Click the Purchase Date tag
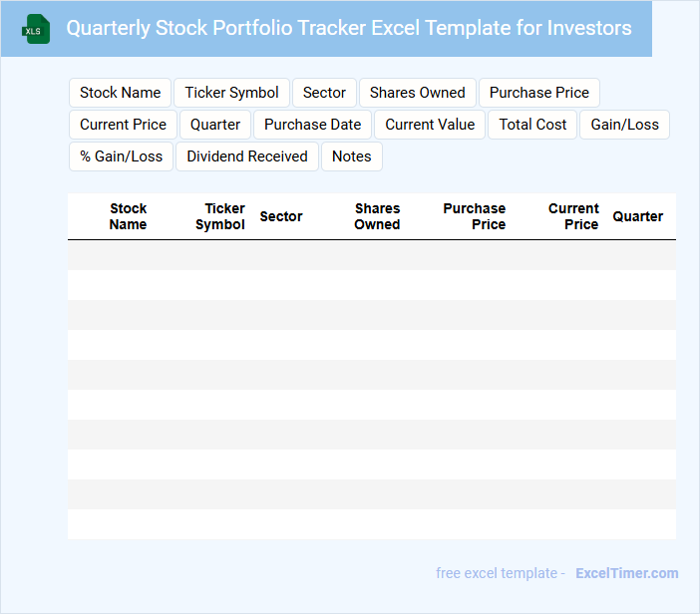Image resolution: width=700 pixels, height=614 pixels. click(x=312, y=125)
